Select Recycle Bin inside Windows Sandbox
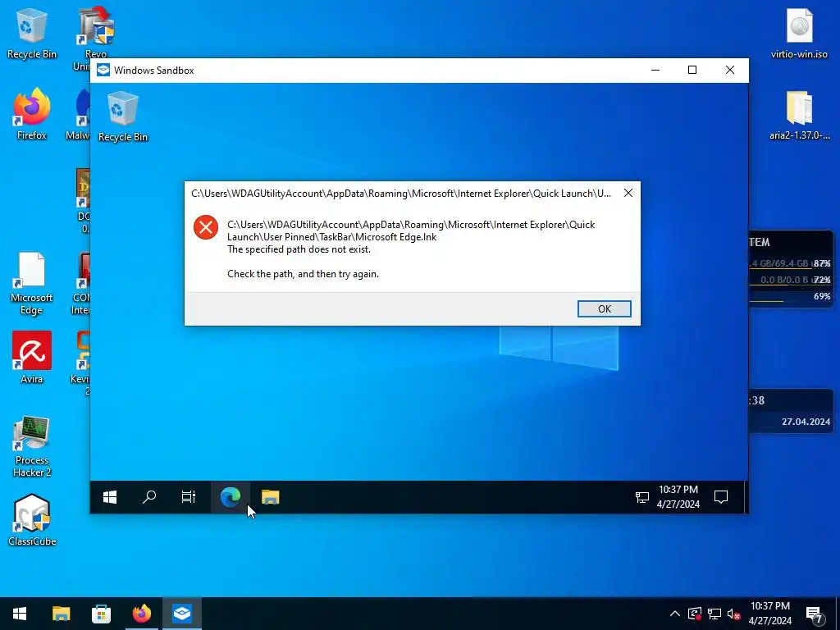The image size is (840, 630). [x=123, y=116]
